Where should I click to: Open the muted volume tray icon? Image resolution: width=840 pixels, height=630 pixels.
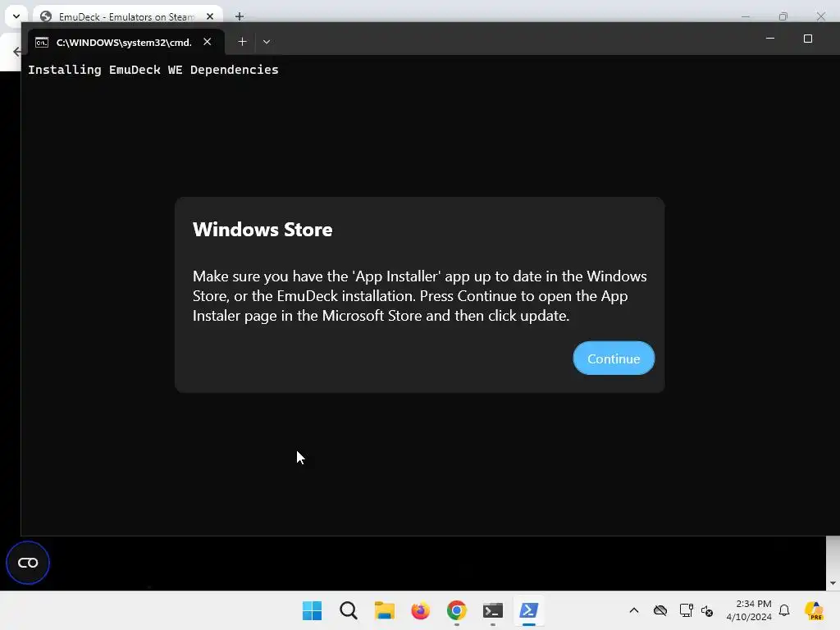[x=707, y=610]
